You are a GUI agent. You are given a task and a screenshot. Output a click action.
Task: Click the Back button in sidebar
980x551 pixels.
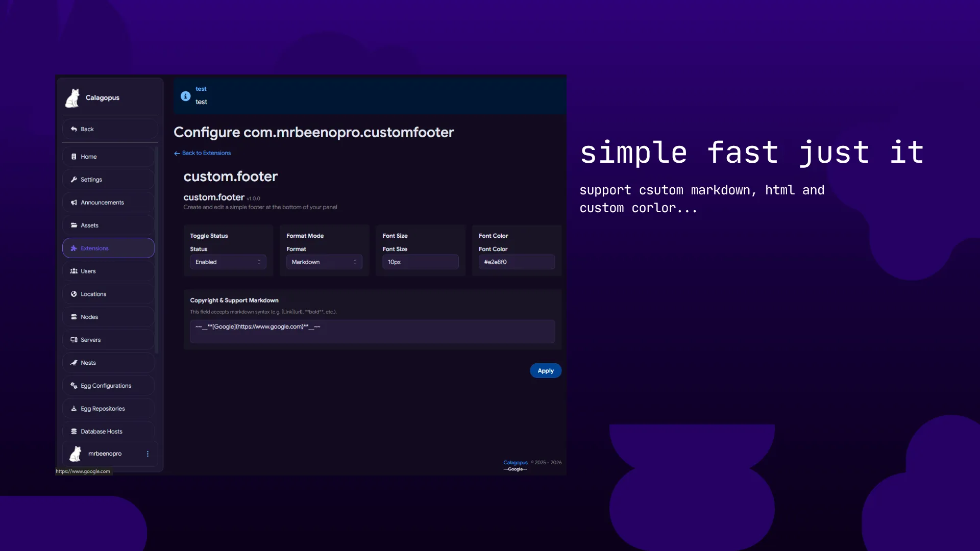click(x=110, y=129)
